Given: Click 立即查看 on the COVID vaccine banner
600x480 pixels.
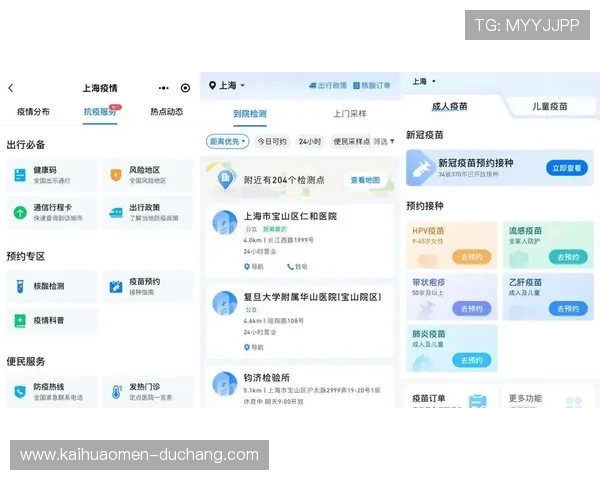Looking at the screenshot, I should [x=567, y=168].
